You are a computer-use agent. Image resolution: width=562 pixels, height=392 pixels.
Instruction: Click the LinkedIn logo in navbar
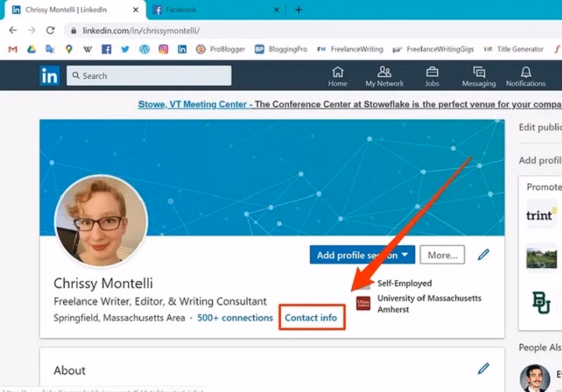(49, 76)
